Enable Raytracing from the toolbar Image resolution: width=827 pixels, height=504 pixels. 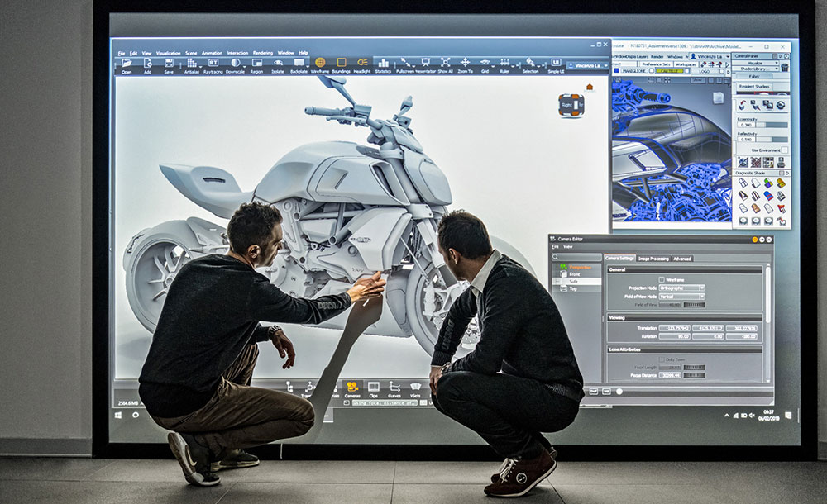(213, 64)
